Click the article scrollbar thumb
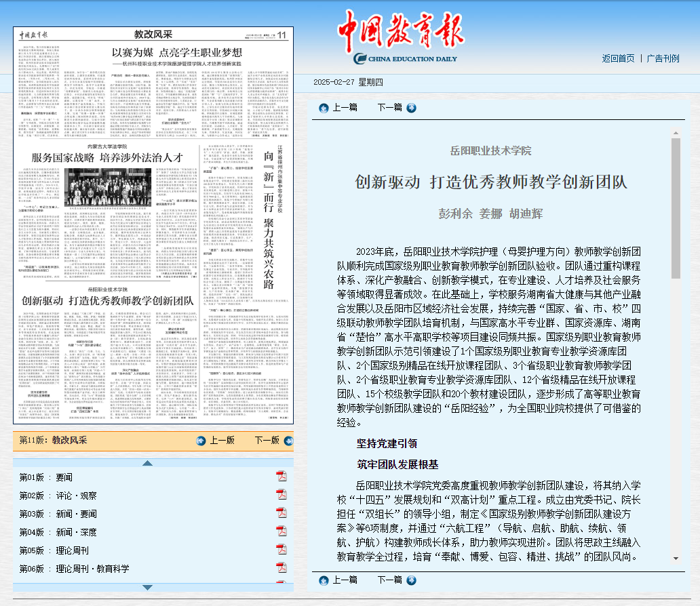700x606 pixels. coord(676,208)
